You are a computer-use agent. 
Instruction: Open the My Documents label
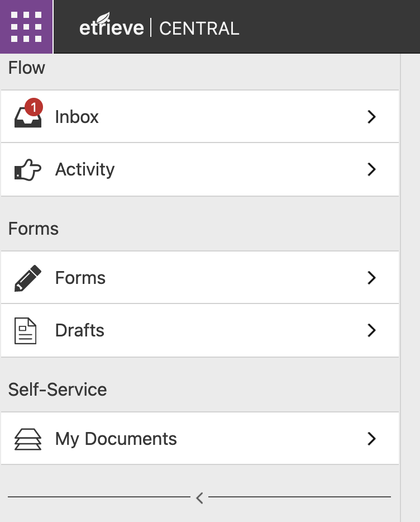tap(116, 439)
